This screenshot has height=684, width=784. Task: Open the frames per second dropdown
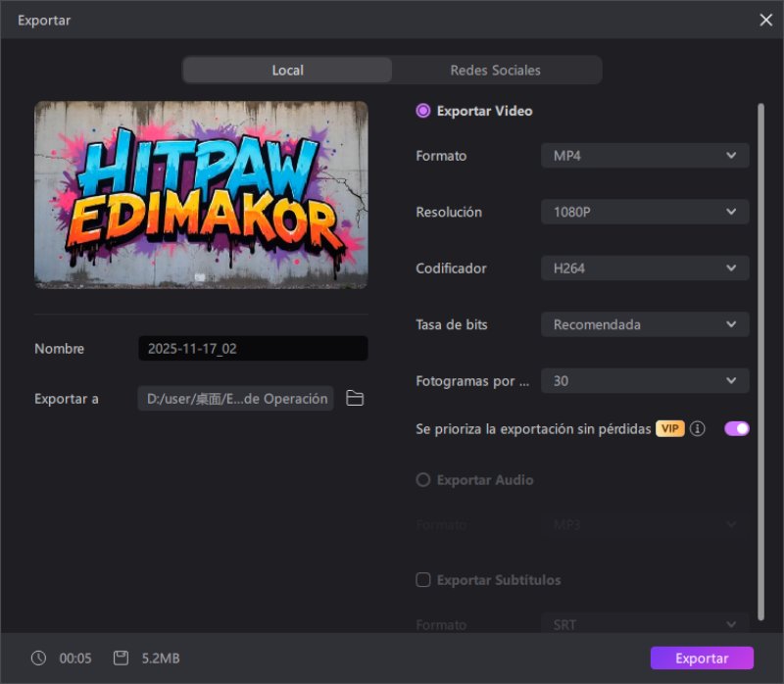[645, 381]
